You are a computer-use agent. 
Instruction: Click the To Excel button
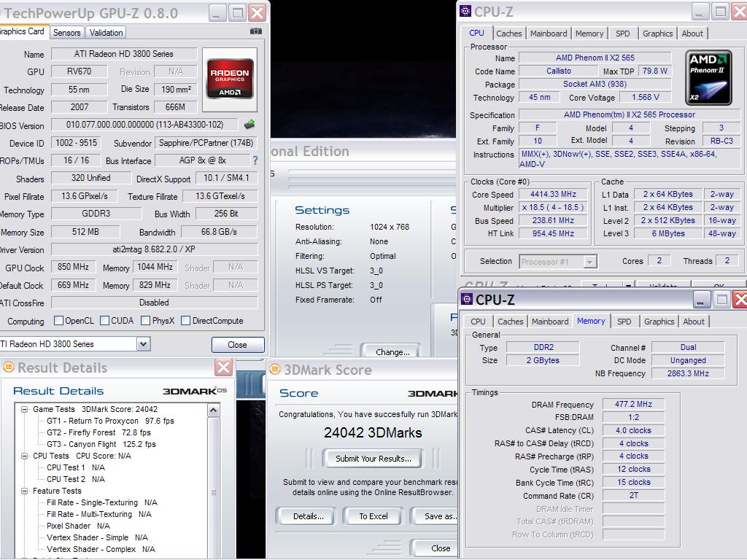point(373,516)
